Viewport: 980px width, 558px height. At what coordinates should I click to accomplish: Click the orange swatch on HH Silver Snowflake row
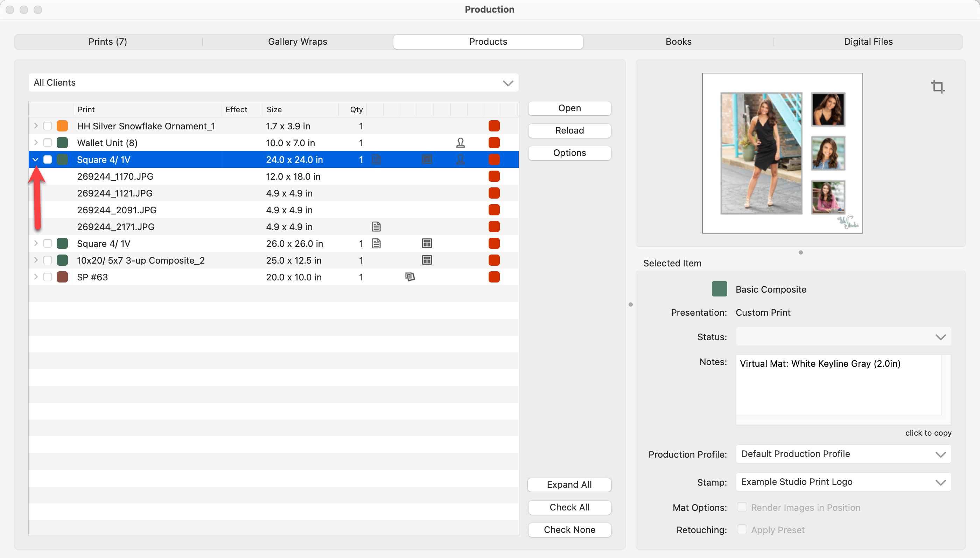[62, 126]
